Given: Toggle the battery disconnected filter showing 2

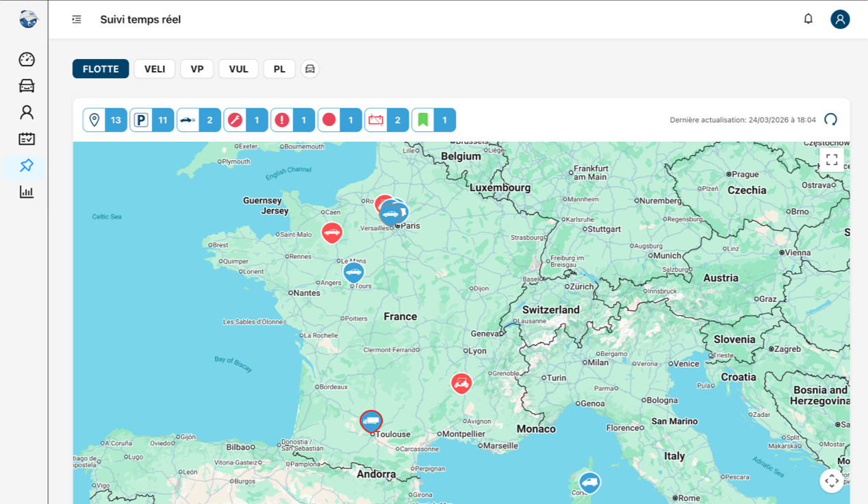Looking at the screenshot, I should [x=387, y=120].
